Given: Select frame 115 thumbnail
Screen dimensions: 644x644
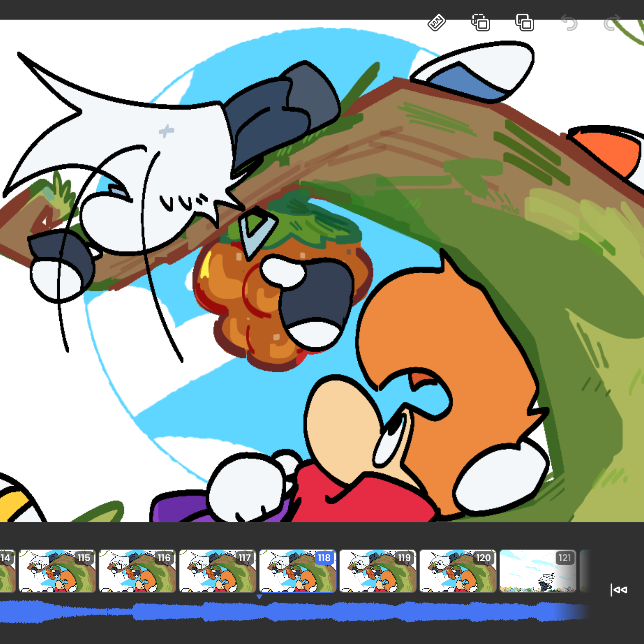Looking at the screenshot, I should coord(57,571).
